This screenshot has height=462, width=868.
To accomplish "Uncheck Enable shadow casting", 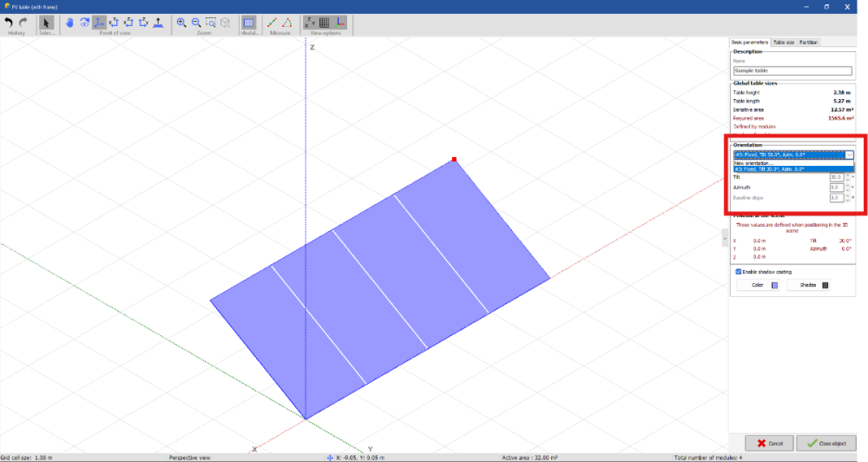I will 738,271.
